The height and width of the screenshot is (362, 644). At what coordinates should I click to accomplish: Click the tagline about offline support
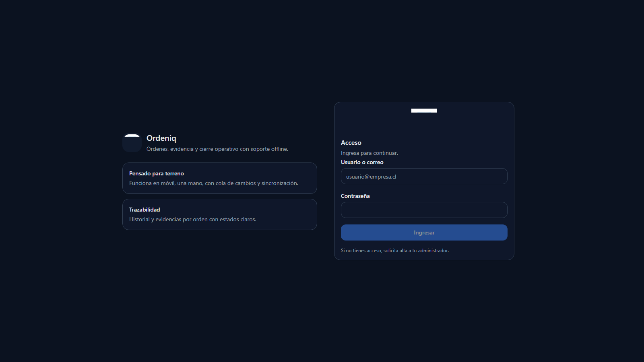(217, 149)
